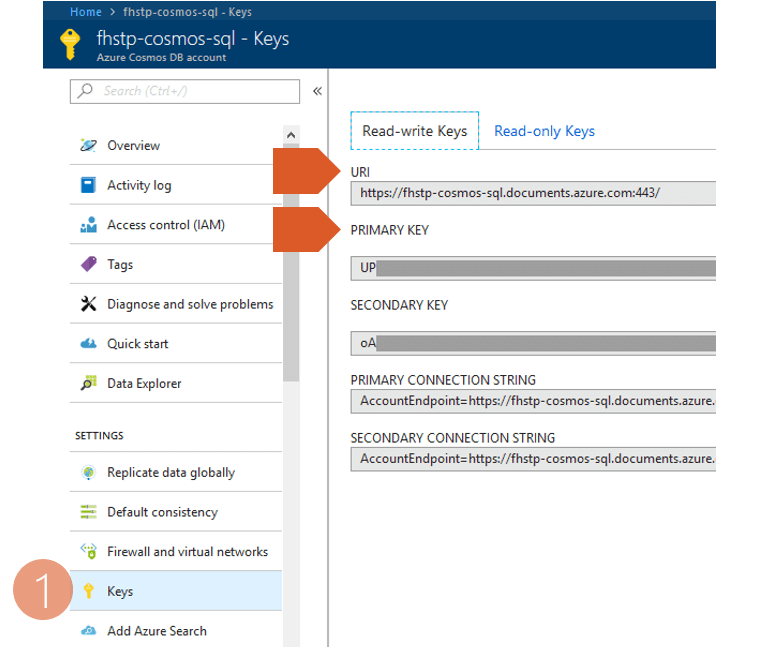Viewport: 759px width, 647px height.
Task: Click the PRIMARY KEY label
Action: [x=390, y=230]
